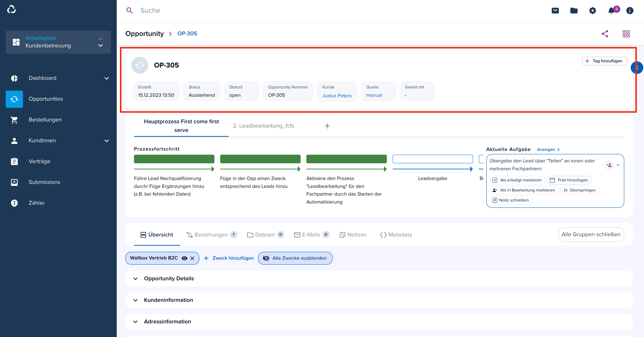The height and width of the screenshot is (337, 644).
Task: Click Alle Gruppen schließen button
Action: [591, 234]
